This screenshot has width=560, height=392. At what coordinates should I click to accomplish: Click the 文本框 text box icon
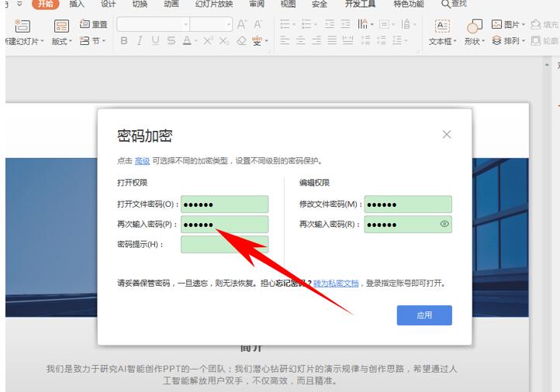point(442,26)
